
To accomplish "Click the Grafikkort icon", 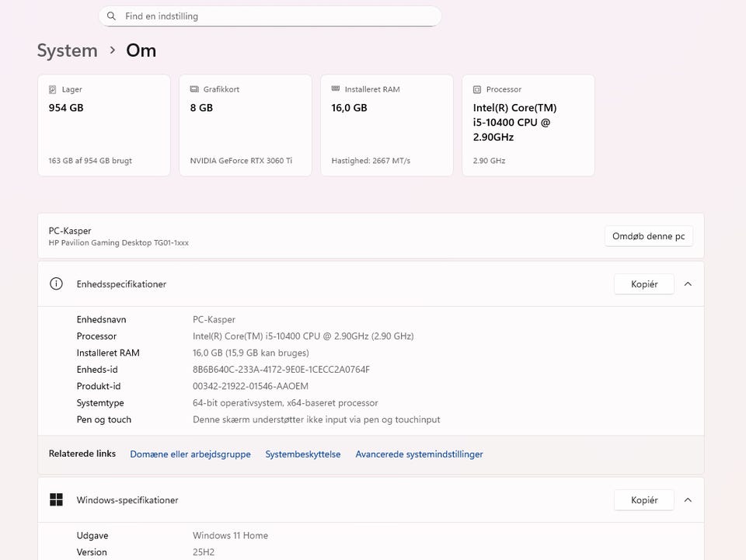I will (x=194, y=89).
